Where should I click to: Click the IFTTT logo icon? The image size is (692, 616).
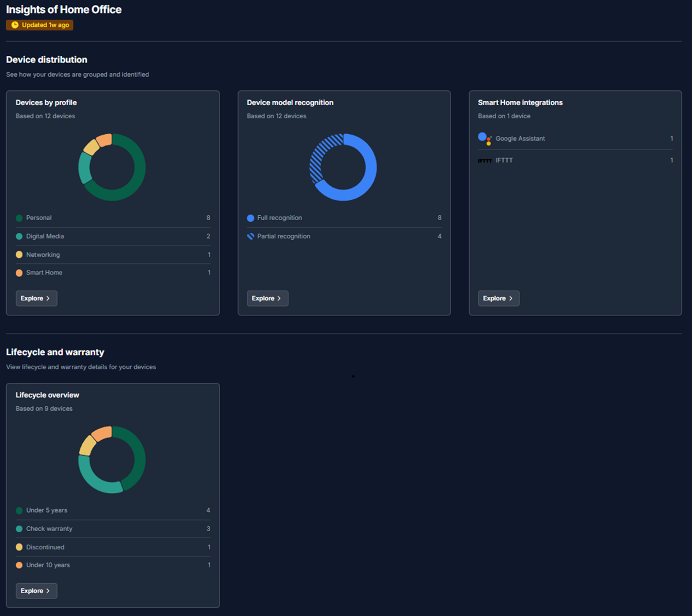[x=485, y=160]
